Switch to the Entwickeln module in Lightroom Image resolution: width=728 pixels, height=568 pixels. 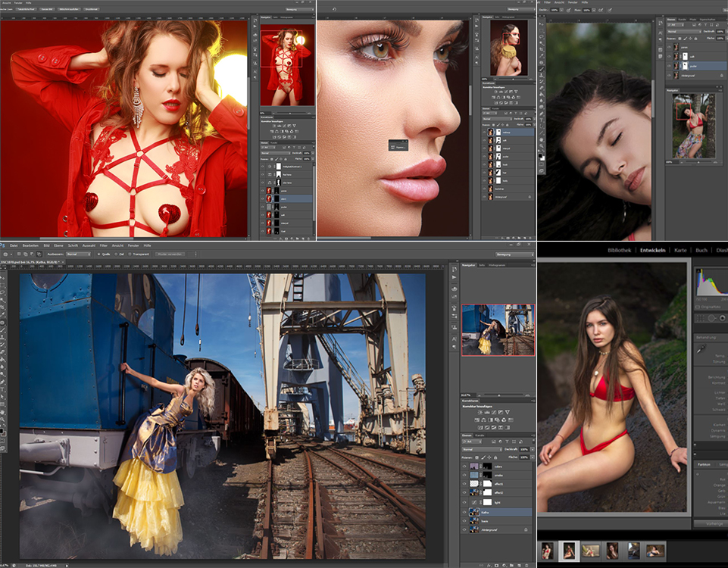coord(653,250)
